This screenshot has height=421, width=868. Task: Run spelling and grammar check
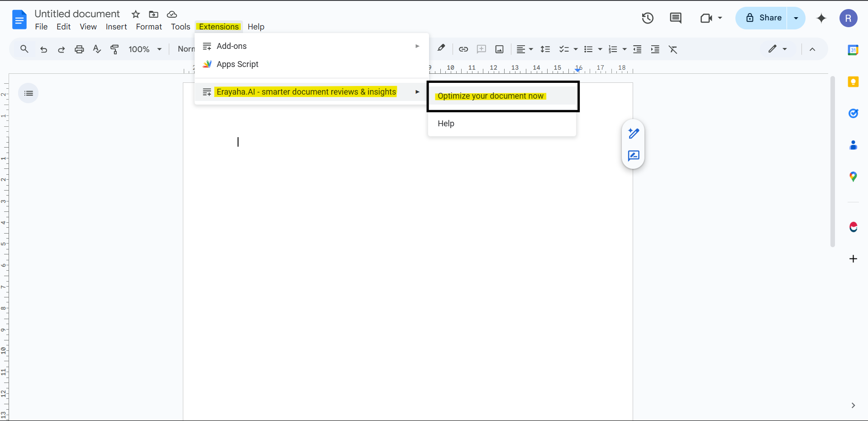[x=97, y=49]
